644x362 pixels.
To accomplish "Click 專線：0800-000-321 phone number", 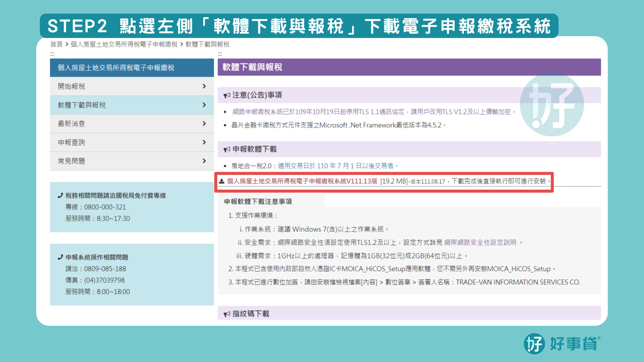I will point(96,207).
